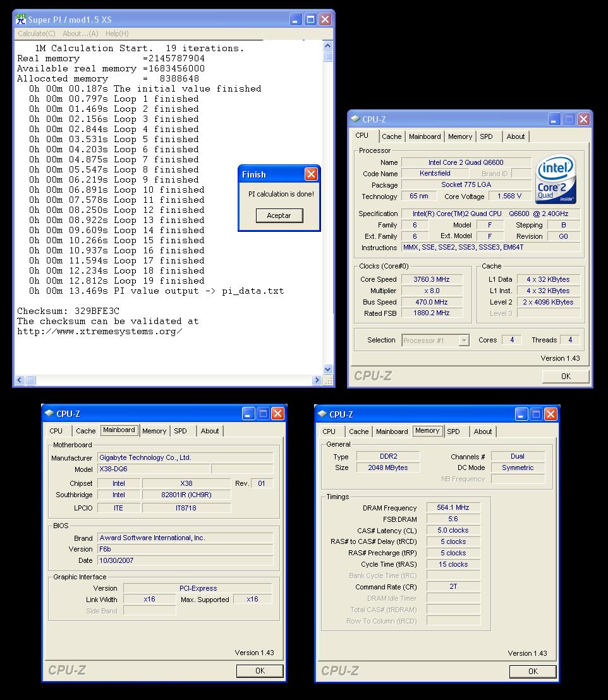The height and width of the screenshot is (700, 608).
Task: Open the Processor #1 selection dropdown
Action: click(x=464, y=340)
